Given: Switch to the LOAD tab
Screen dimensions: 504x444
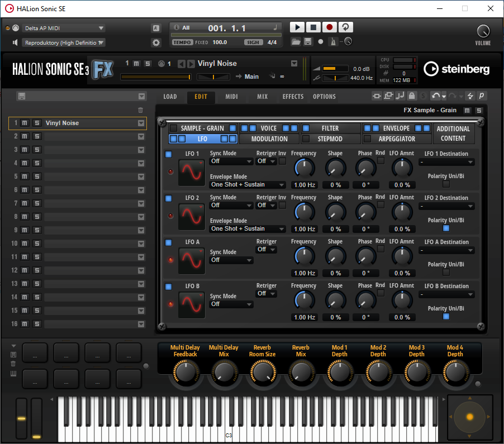Looking at the screenshot, I should click(x=170, y=97).
